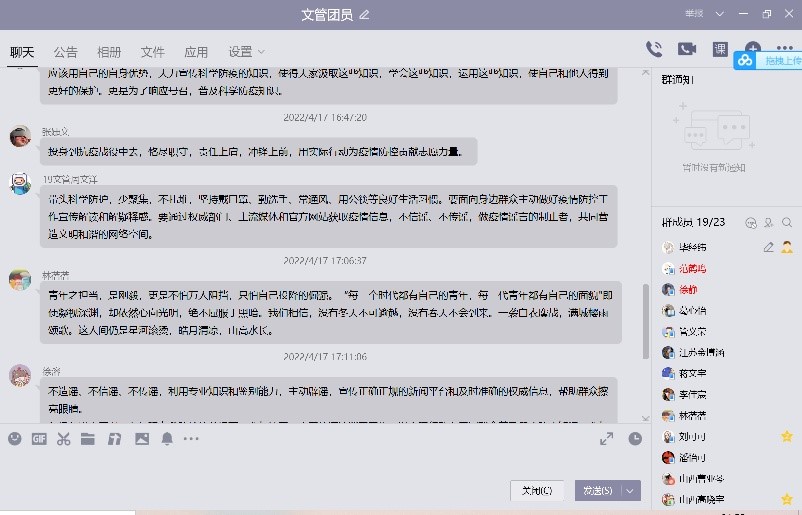Switch to the 公告 tab
Viewport: 802px width, 515px height.
[x=66, y=52]
